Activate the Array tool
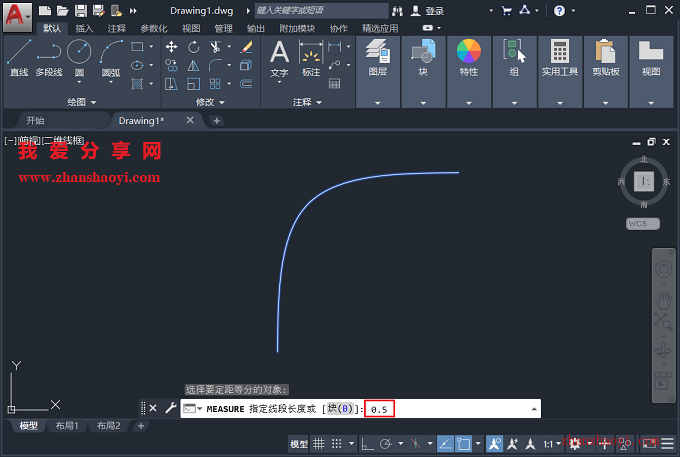The image size is (680, 457). 215,84
